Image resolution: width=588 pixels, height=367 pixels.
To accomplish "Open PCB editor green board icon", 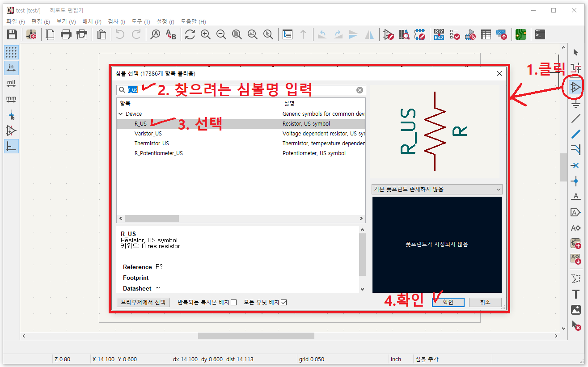I will 521,34.
